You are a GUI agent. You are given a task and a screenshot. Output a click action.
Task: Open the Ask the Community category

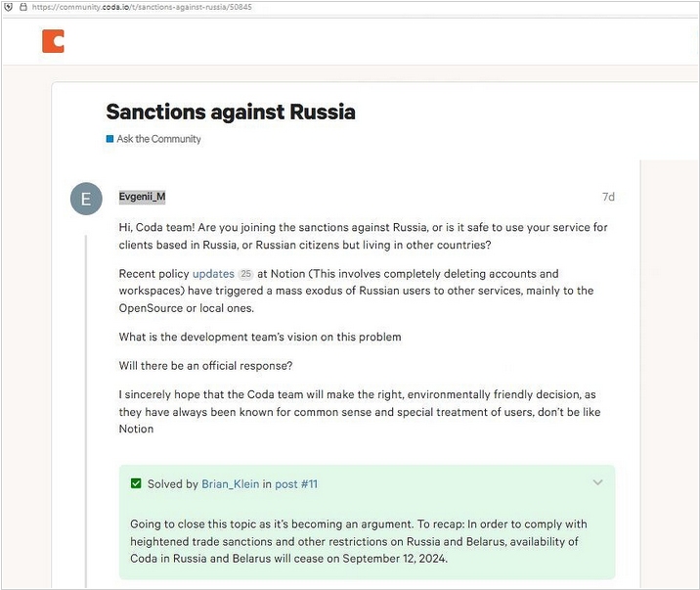(x=158, y=139)
